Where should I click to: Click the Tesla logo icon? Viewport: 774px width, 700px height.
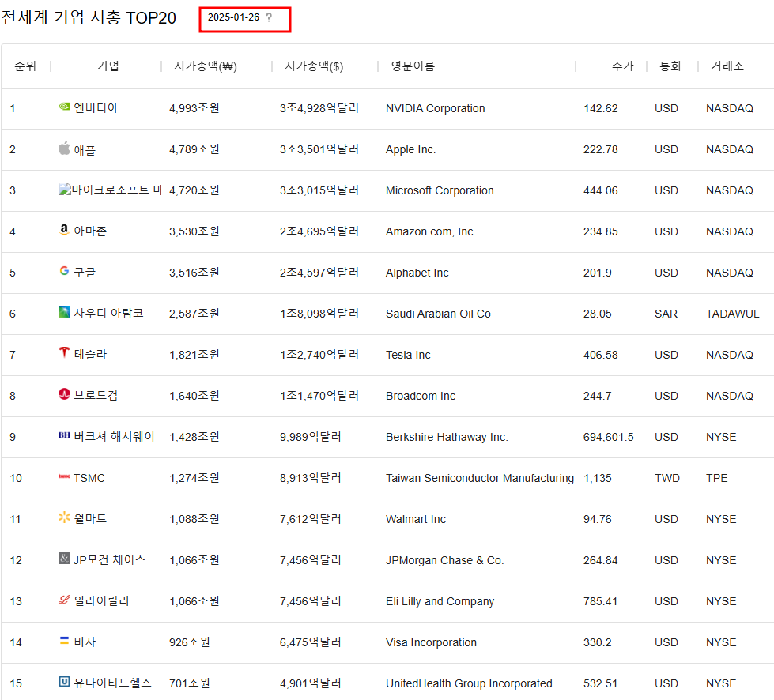[x=64, y=352]
